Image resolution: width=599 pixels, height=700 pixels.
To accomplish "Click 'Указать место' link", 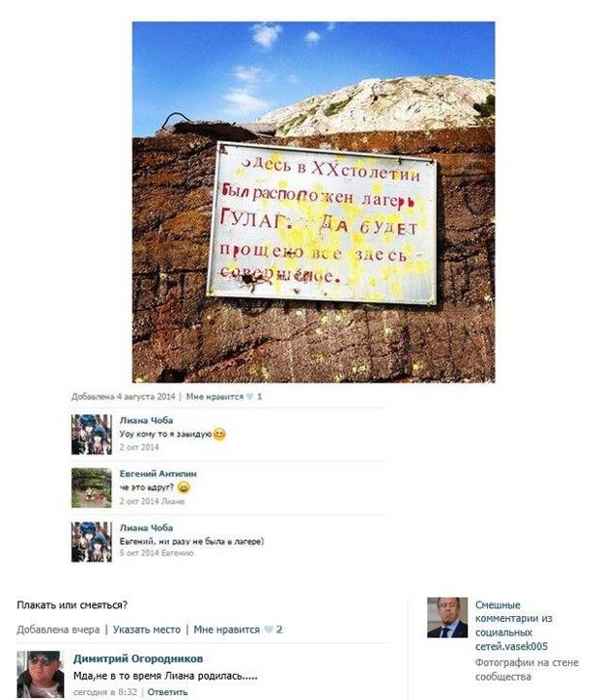I will (x=147, y=630).
